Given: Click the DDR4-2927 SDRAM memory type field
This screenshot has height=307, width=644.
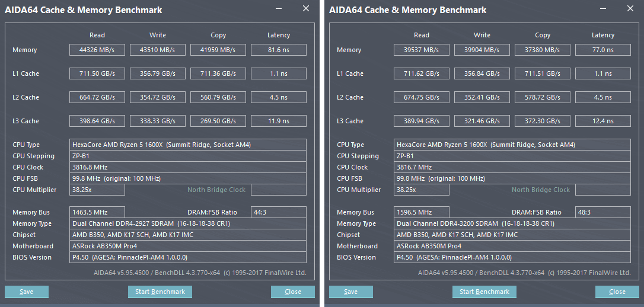Looking at the screenshot, I should coord(189,223).
